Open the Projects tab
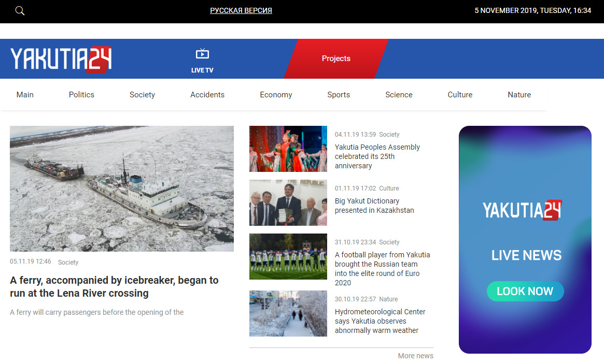604x364 pixels. 336,59
